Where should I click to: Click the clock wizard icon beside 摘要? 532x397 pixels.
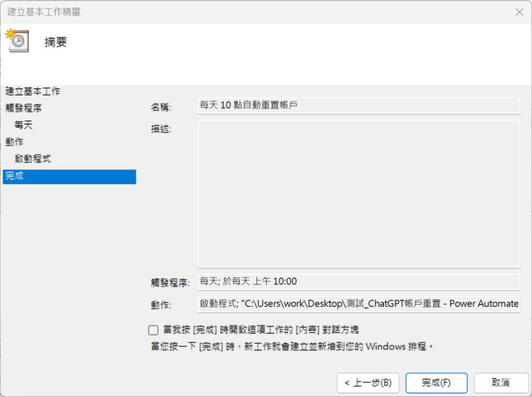[17, 41]
